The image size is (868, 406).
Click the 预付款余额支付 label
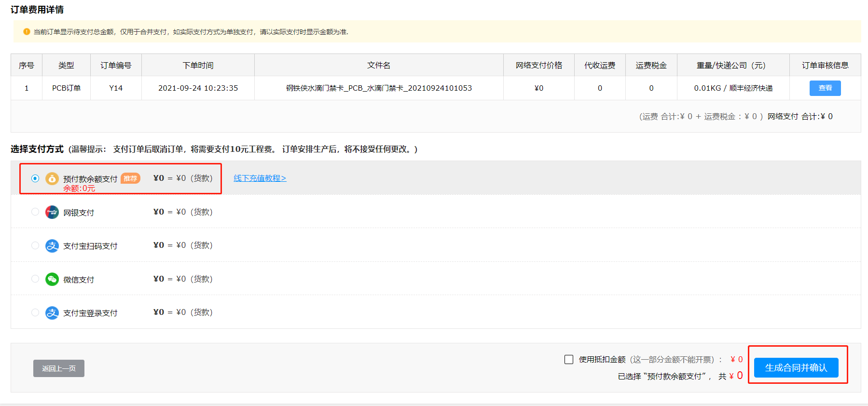90,179
